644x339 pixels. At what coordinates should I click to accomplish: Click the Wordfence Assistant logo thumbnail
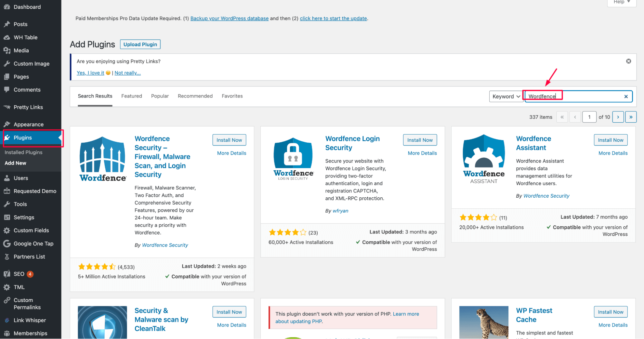click(484, 159)
